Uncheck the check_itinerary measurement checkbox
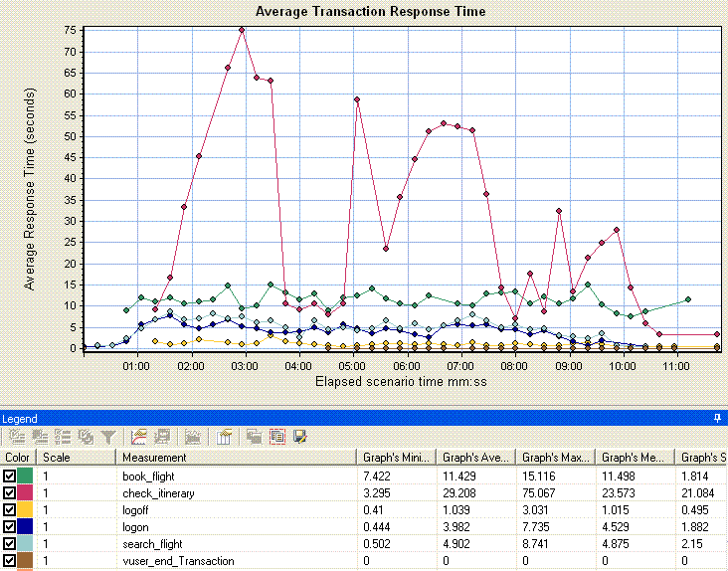 coord(10,493)
